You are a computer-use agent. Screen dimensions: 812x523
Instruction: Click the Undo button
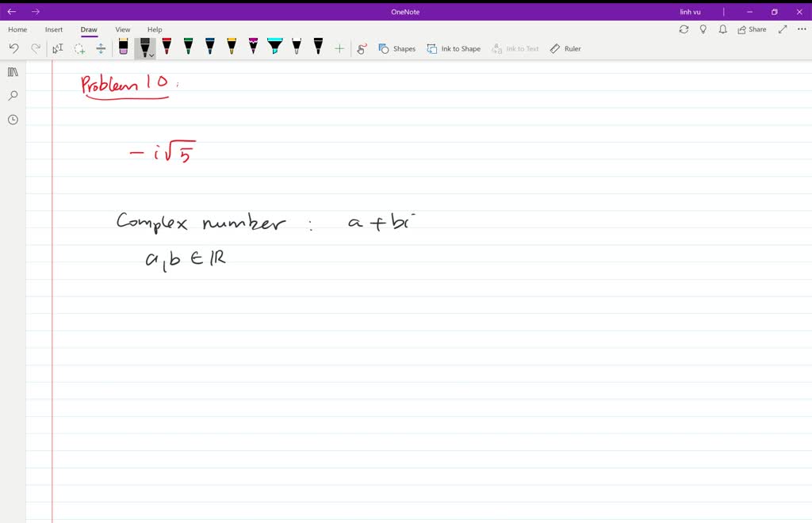tap(13, 48)
